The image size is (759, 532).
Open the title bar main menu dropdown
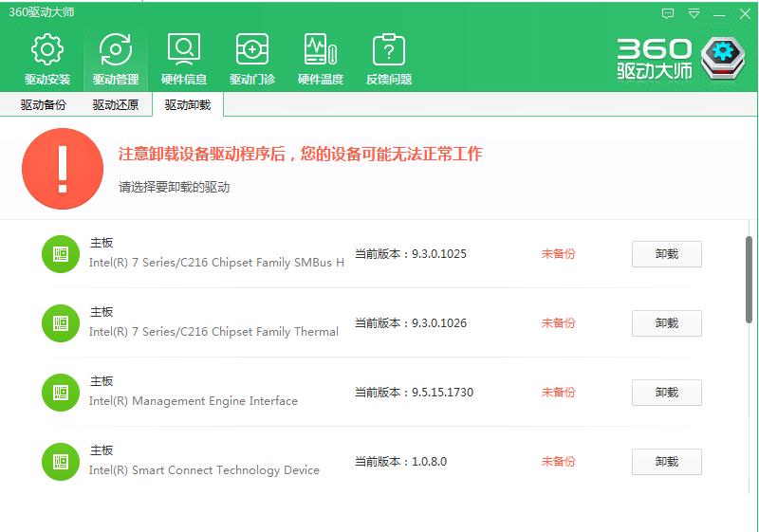tap(694, 13)
